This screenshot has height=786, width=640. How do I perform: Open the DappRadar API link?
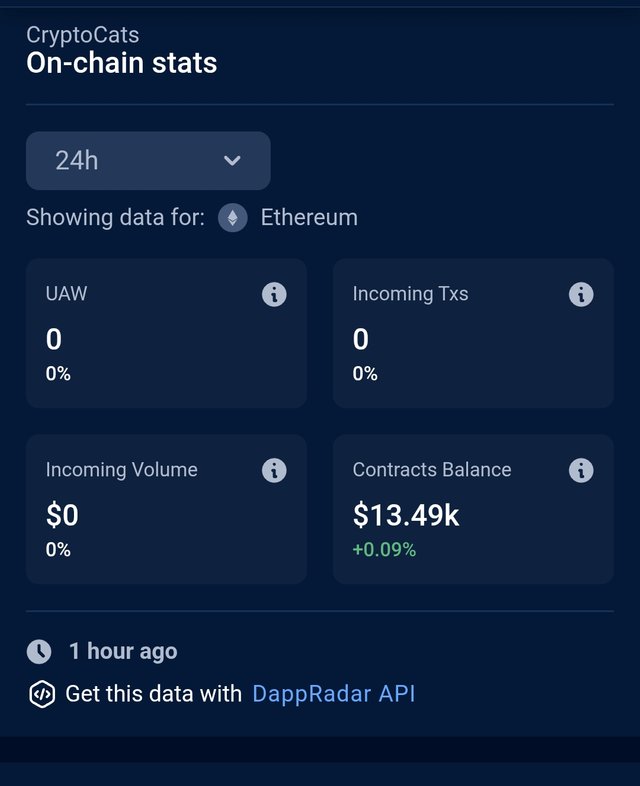pos(333,693)
